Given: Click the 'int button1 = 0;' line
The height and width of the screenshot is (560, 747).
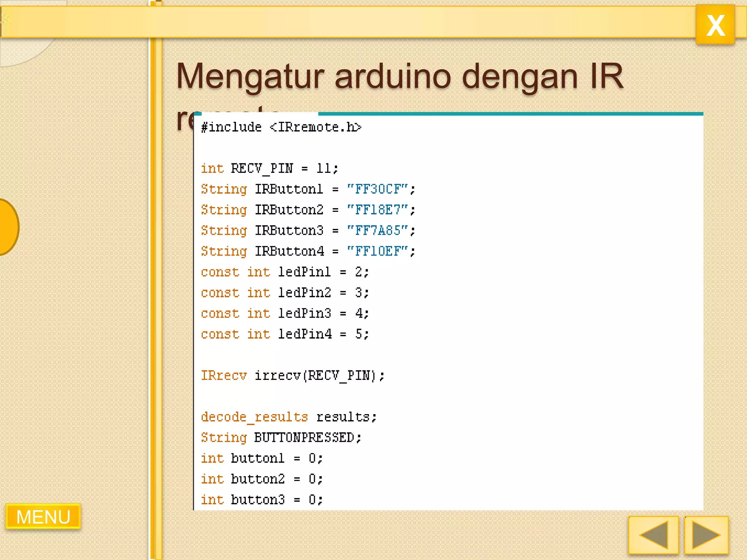Looking at the screenshot, I should tap(262, 458).
